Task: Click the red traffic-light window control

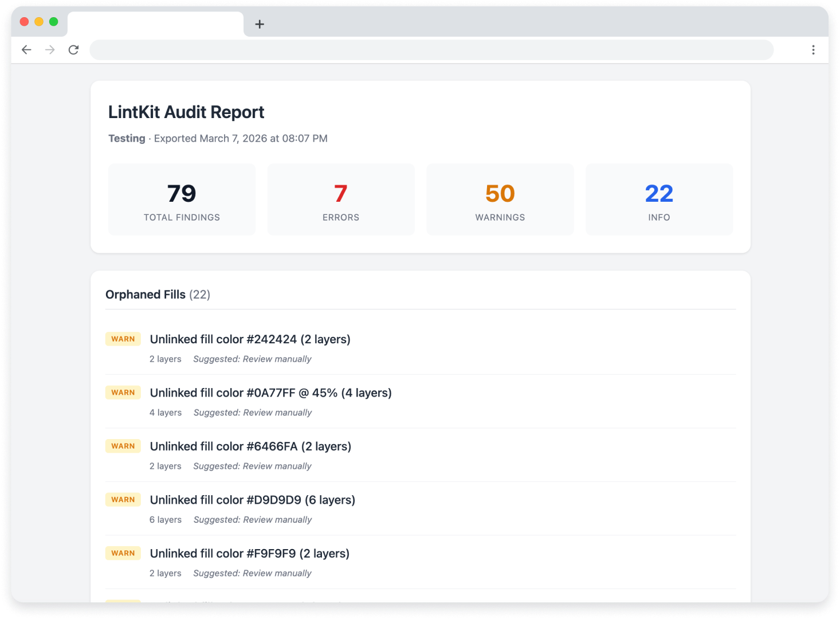Action: (x=23, y=21)
